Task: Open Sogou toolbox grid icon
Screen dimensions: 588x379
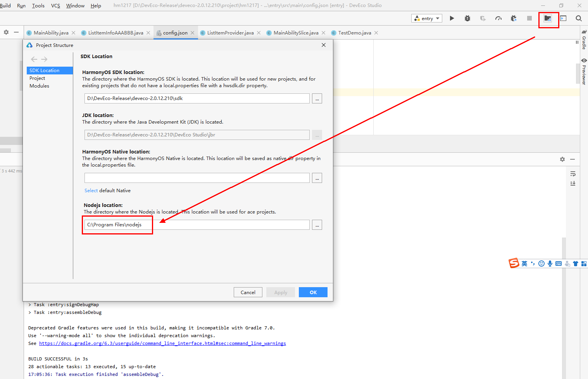Action: pyautogui.click(x=584, y=264)
